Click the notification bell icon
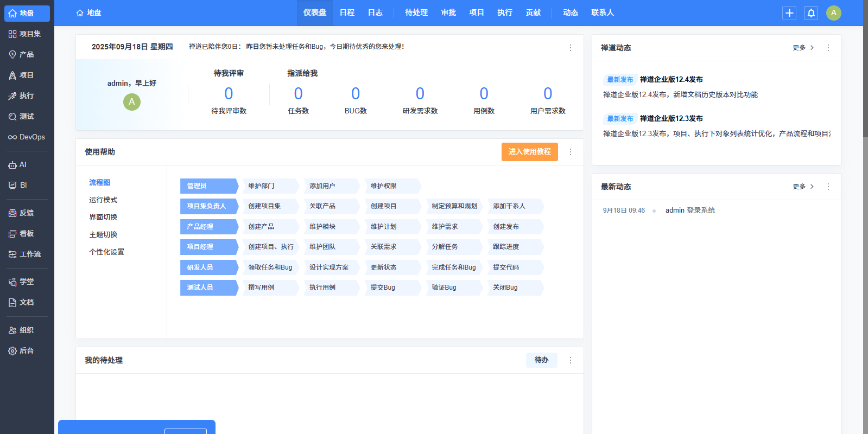868x434 pixels. pyautogui.click(x=811, y=13)
